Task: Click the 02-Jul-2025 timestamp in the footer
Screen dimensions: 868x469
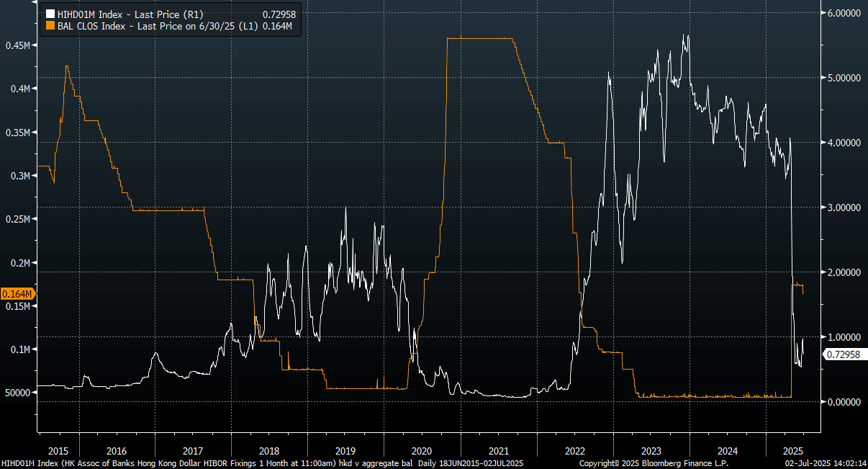Action: tap(825, 463)
